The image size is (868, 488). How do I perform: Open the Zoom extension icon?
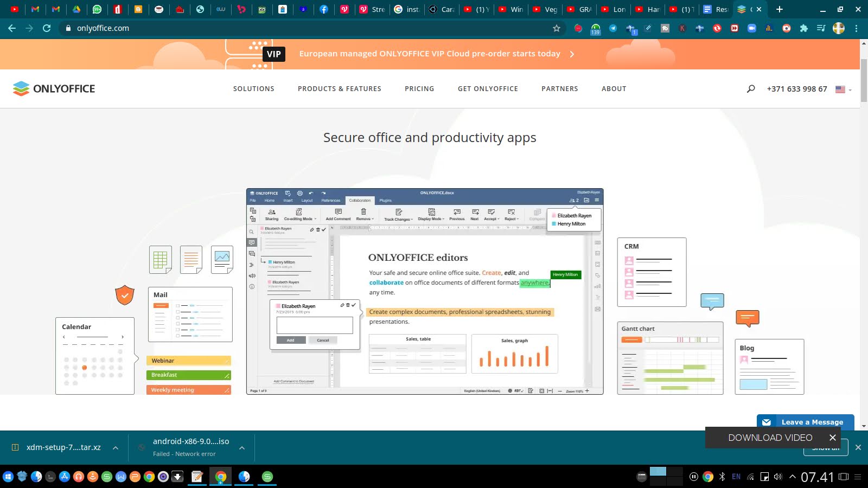(752, 28)
